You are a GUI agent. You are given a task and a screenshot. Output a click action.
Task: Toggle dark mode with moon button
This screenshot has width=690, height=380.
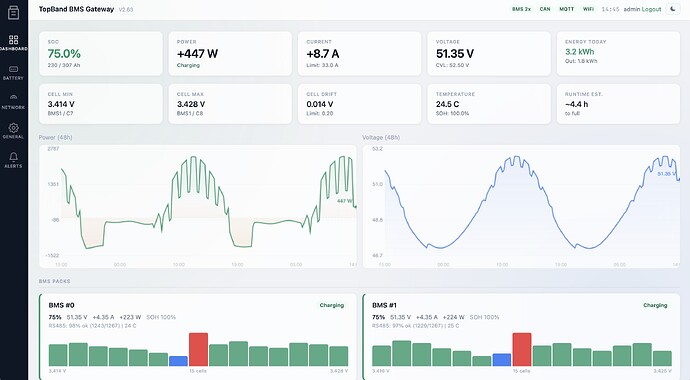click(673, 9)
